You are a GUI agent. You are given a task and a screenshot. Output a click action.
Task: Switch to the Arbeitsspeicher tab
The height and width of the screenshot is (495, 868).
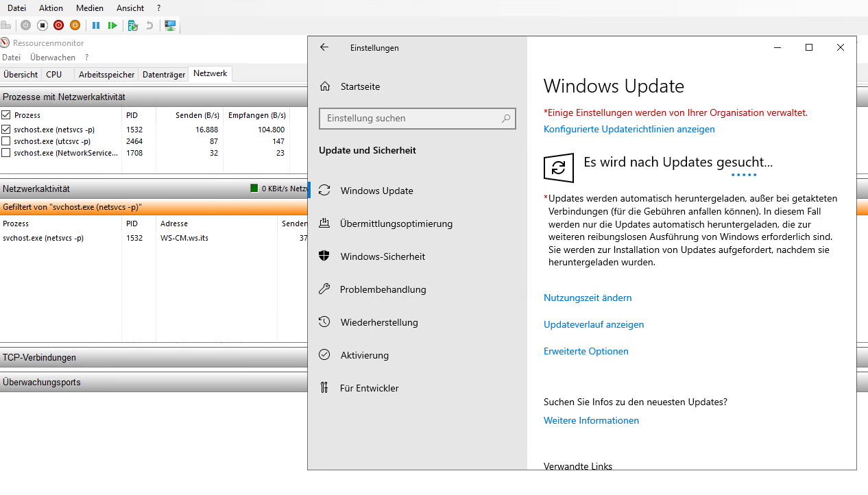tap(106, 75)
